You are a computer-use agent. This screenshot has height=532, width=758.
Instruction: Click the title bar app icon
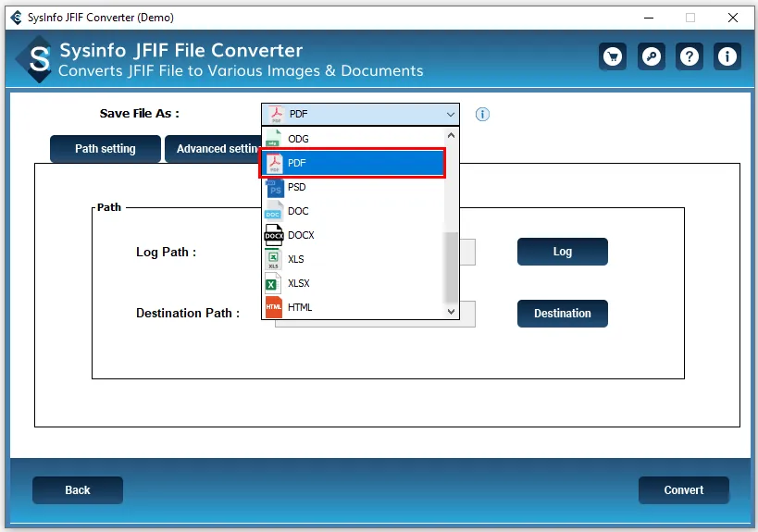tap(16, 18)
